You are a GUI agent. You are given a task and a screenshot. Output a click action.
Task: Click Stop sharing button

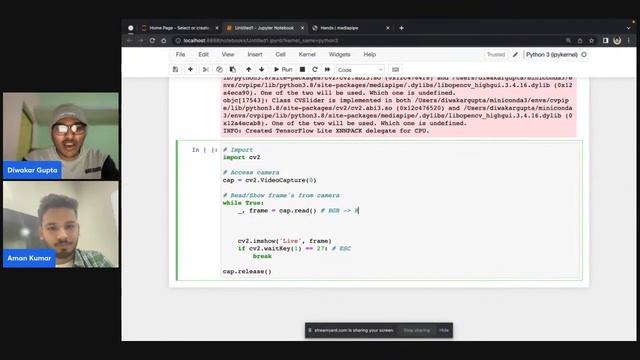click(417, 330)
